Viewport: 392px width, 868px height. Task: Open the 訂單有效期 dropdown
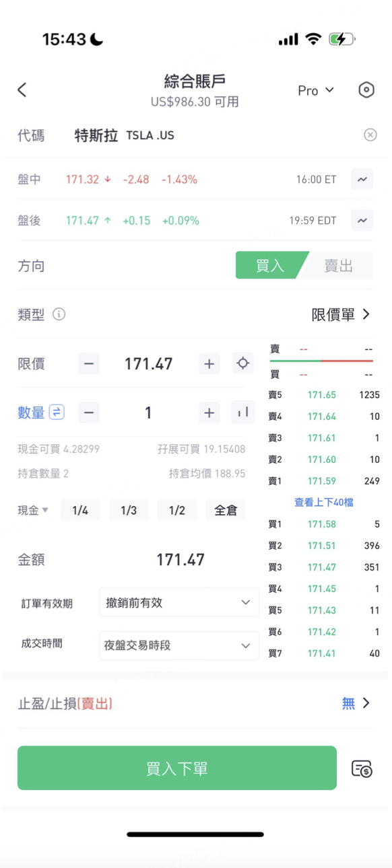[x=179, y=602]
